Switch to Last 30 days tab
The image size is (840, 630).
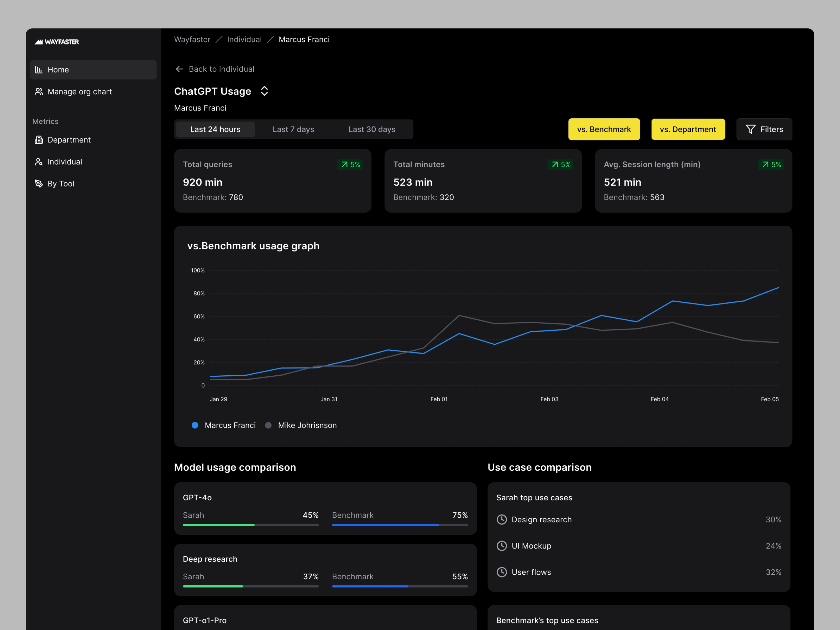(x=372, y=129)
